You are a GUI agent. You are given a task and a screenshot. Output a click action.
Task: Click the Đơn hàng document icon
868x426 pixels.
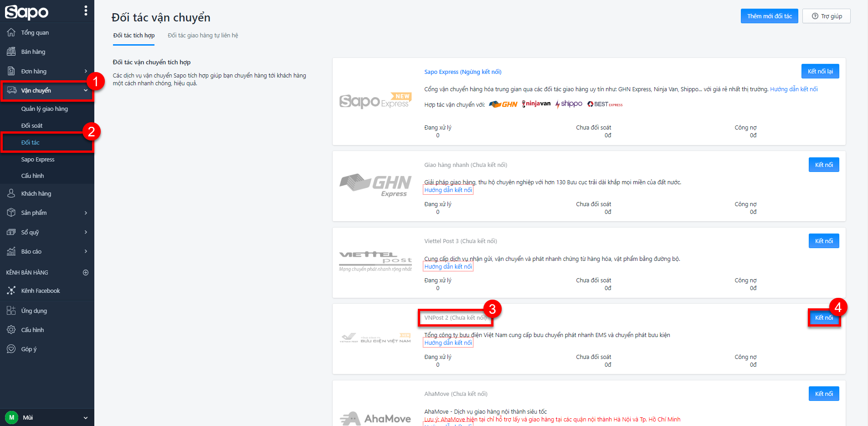pos(11,71)
